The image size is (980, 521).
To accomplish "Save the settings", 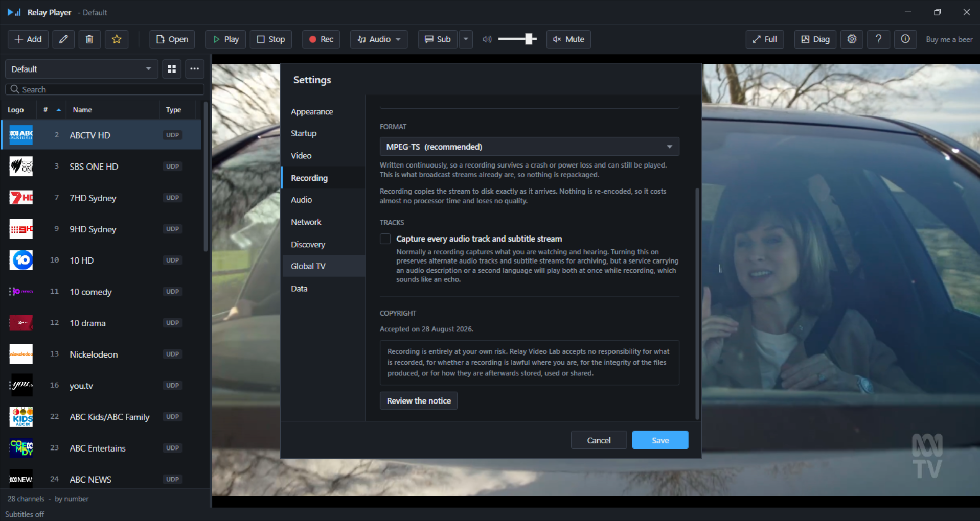I will (x=660, y=440).
